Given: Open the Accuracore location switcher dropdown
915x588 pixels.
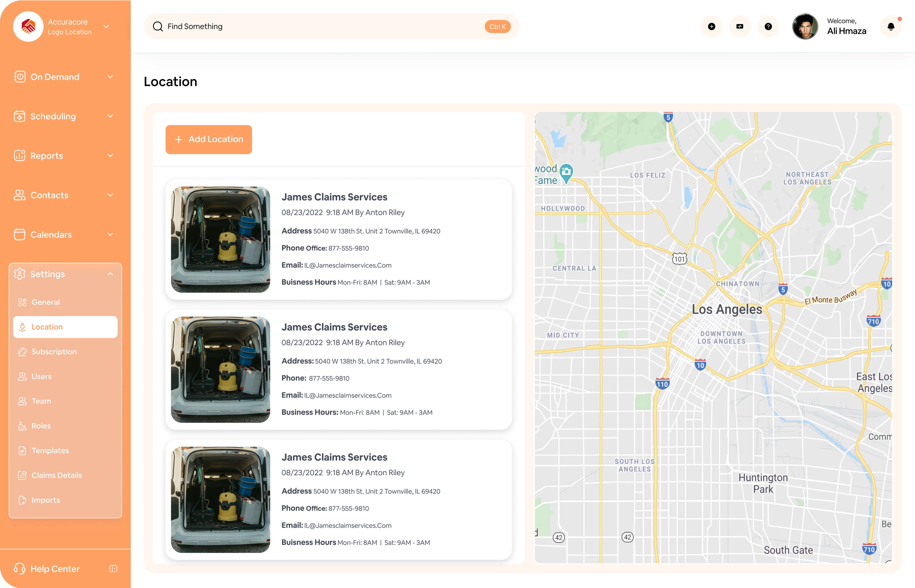Looking at the screenshot, I should pos(107,26).
